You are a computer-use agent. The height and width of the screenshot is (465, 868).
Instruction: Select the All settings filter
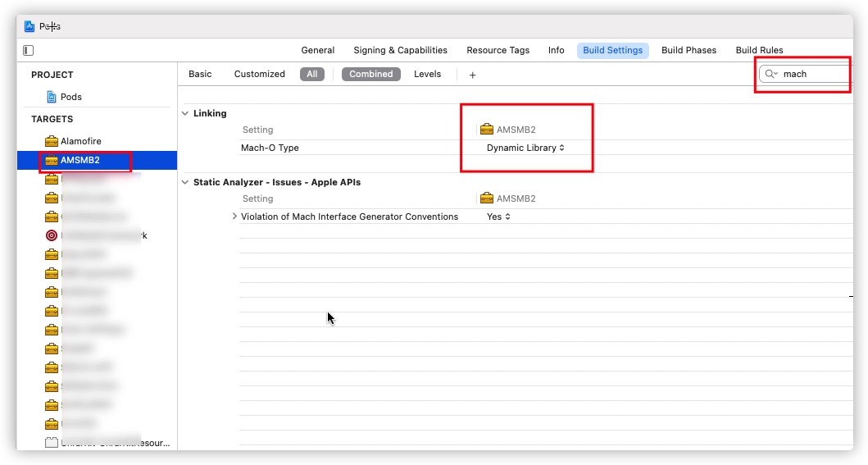(312, 74)
